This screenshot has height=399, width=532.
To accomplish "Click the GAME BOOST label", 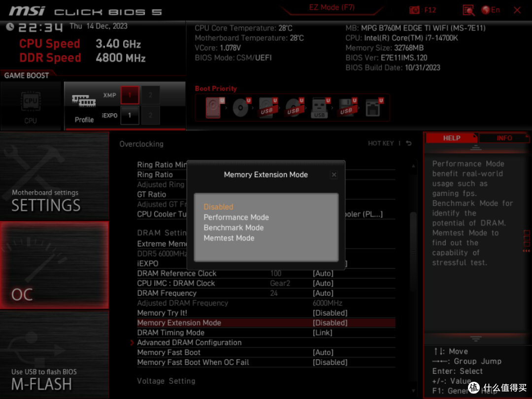I will [x=27, y=76].
